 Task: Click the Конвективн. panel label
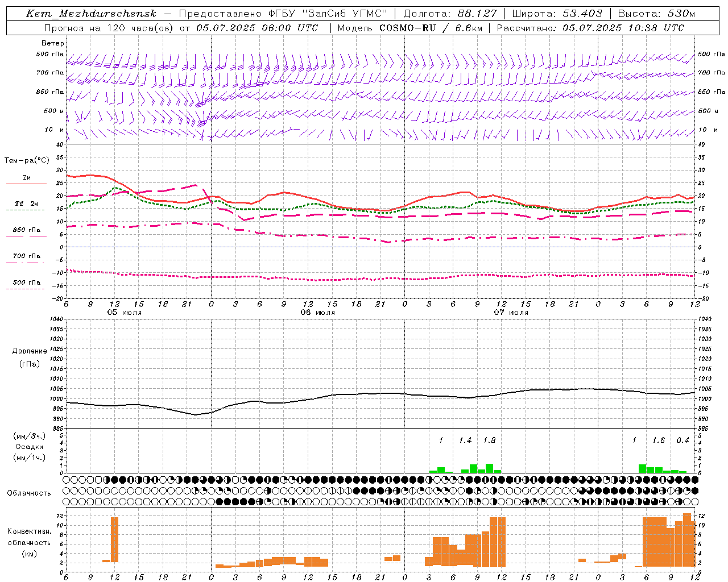point(29,531)
